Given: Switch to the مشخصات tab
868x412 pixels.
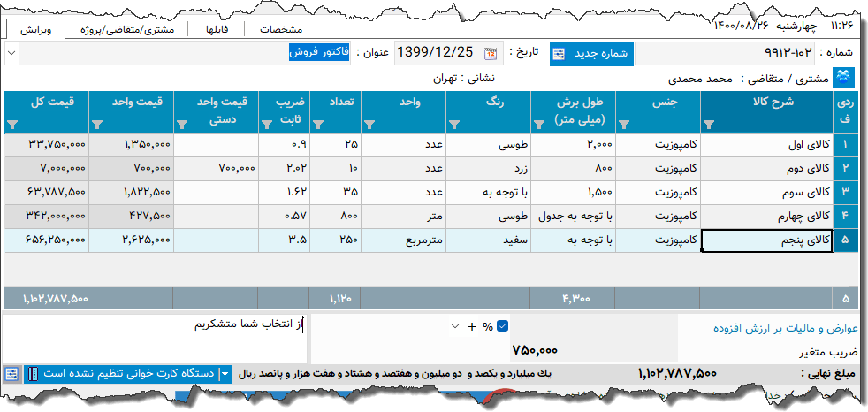Looking at the screenshot, I should click(281, 30).
